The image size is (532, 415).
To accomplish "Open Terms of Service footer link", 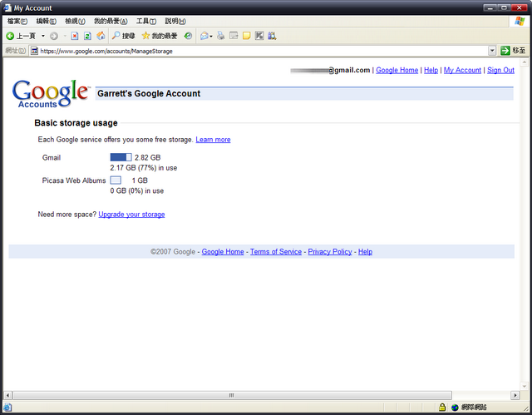I will tap(276, 252).
